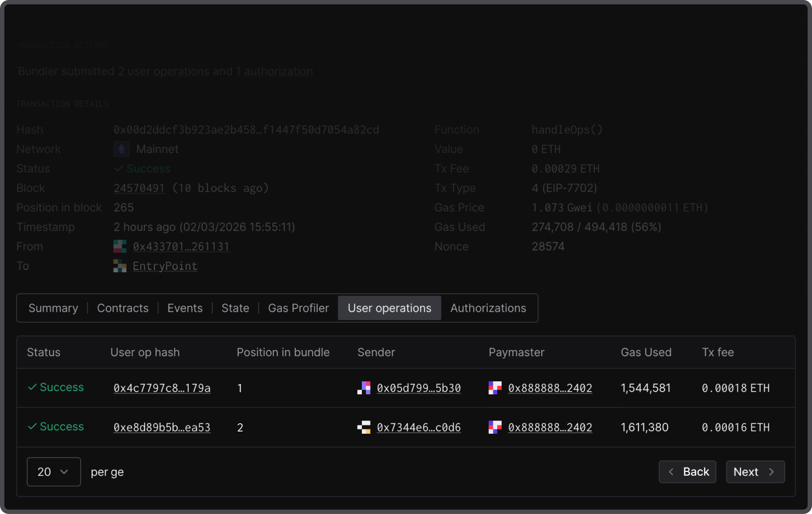Open block 24570491 link

click(139, 188)
